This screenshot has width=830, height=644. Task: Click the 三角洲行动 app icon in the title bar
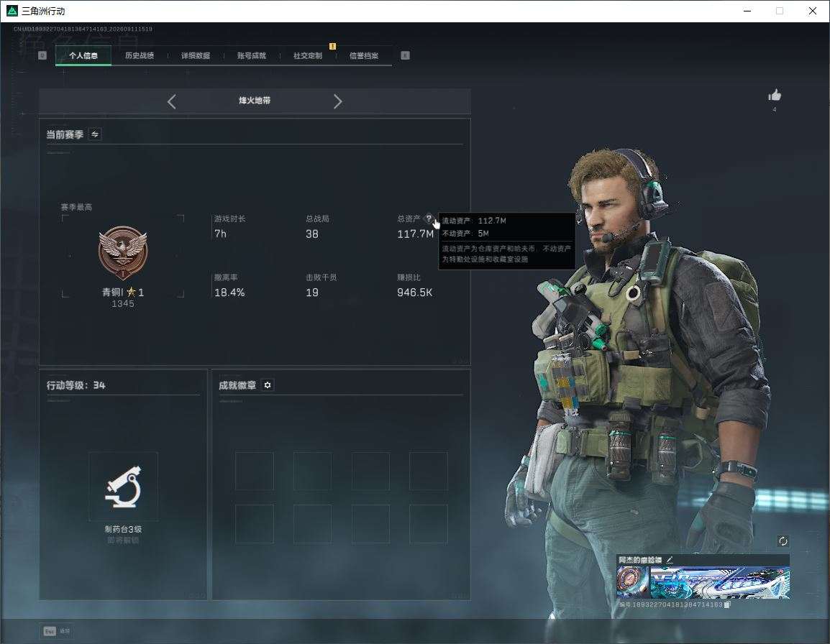[12, 11]
